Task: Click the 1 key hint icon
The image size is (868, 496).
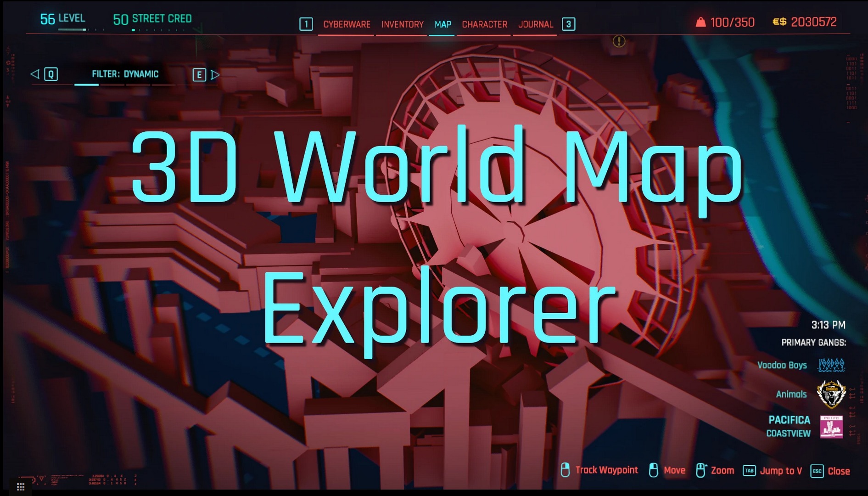Action: [306, 24]
